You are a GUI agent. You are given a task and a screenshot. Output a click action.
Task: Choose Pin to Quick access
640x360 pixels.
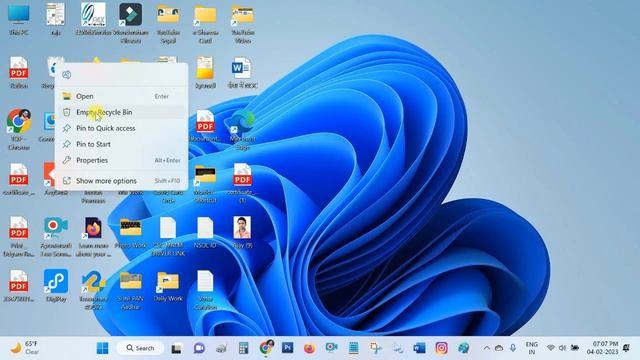[121, 128]
